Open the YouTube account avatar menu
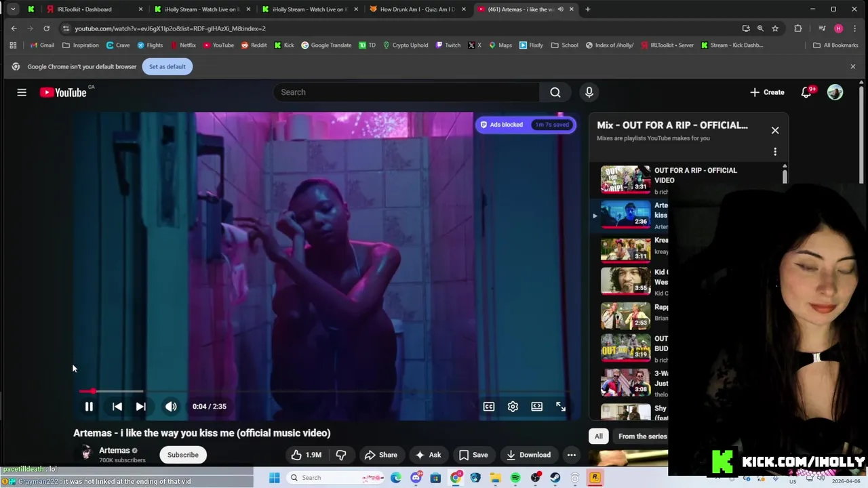Image resolution: width=868 pixels, height=488 pixels. coord(835,92)
